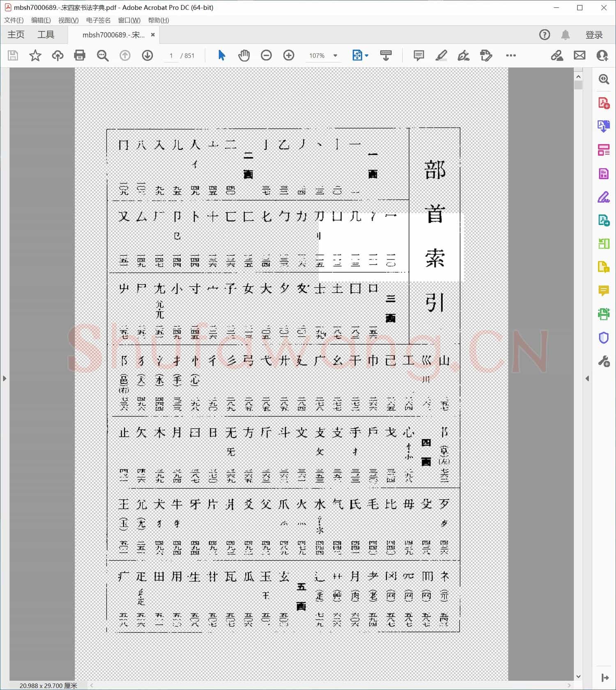Select the mbsh7000689 document tab
Screen dimensions: 616x690
(113, 35)
